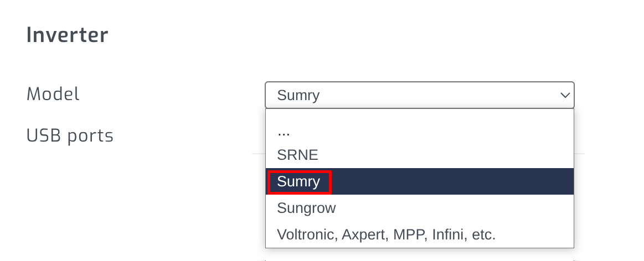Open the Model dropdown showing Sumry
The image size is (644, 261).
(419, 95)
